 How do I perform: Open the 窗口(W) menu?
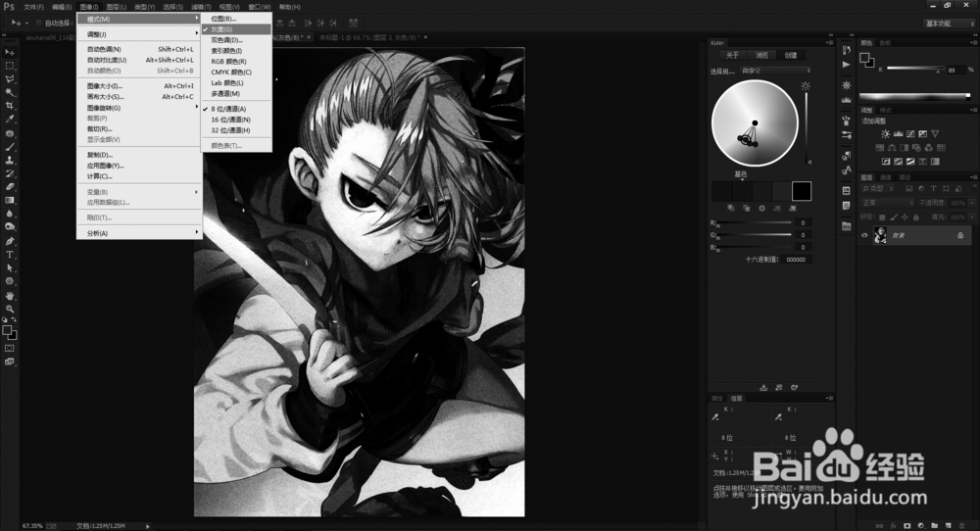tap(260, 7)
